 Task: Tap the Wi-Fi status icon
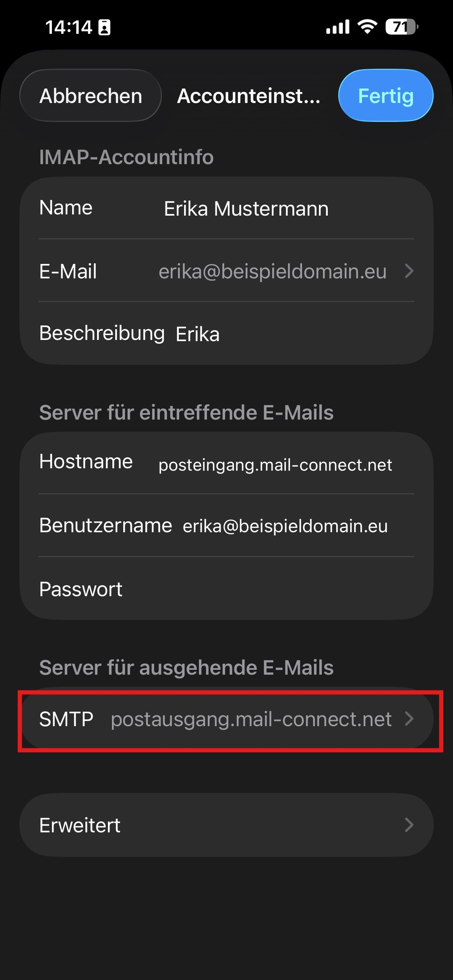[x=367, y=27]
